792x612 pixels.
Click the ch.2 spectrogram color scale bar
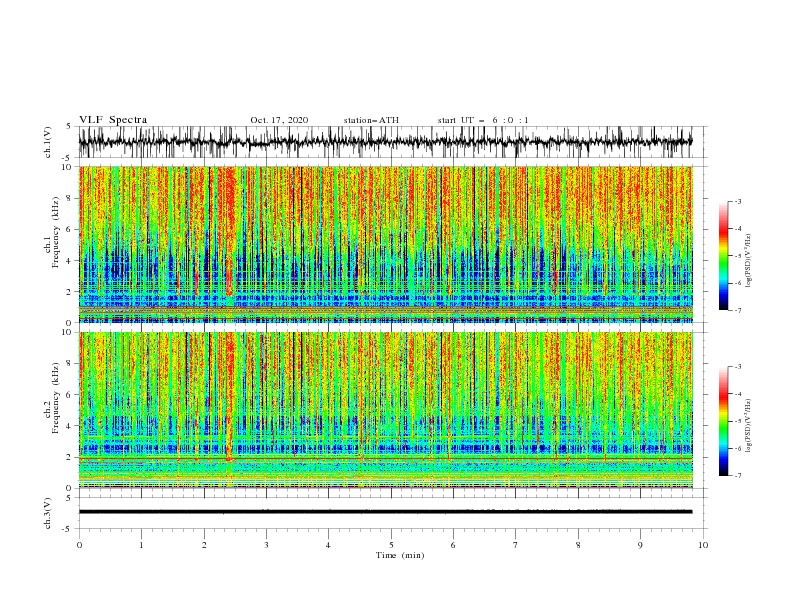coord(723,421)
